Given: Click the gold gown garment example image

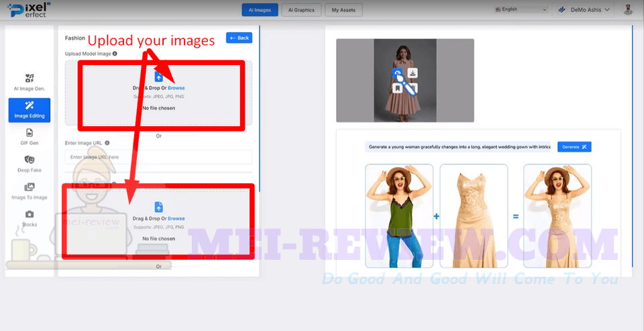Looking at the screenshot, I should pos(474,216).
